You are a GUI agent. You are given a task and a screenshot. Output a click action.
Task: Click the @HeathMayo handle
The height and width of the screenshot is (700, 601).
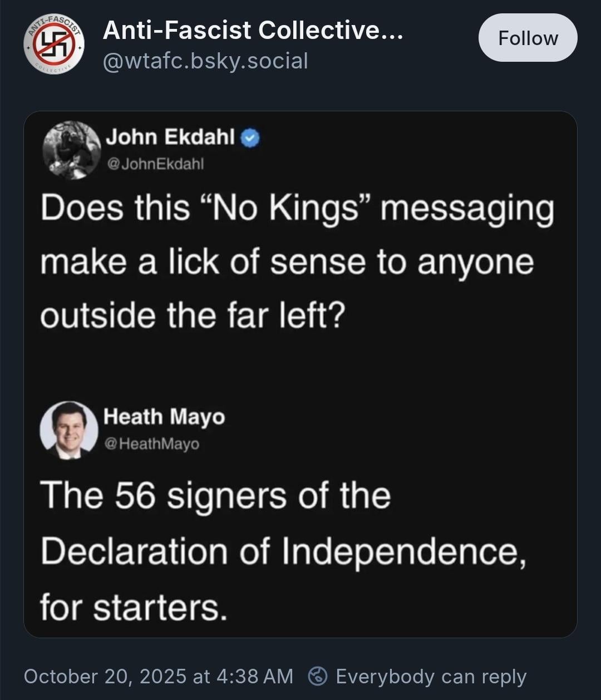[x=151, y=444]
